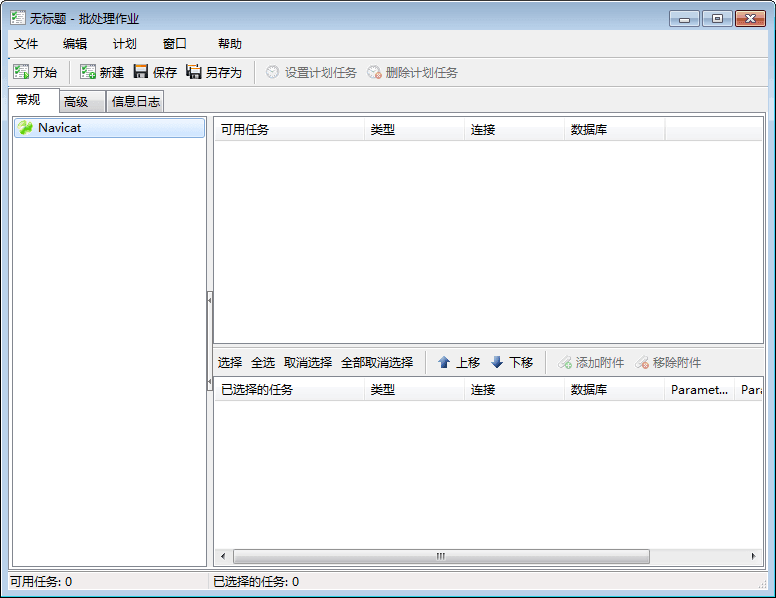The width and height of the screenshot is (776, 598).
Task: Click the 另存为 (Save As) icon
Action: pos(194,72)
